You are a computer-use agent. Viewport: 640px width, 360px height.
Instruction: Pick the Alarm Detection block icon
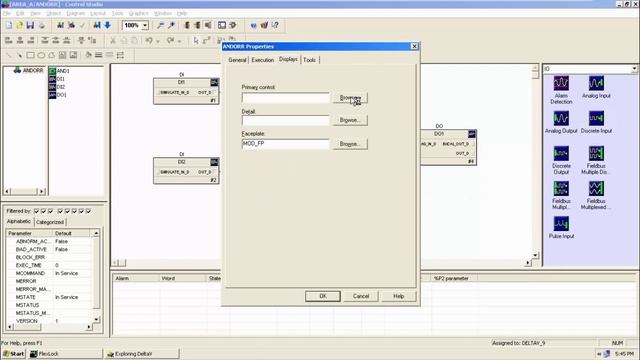click(x=561, y=83)
